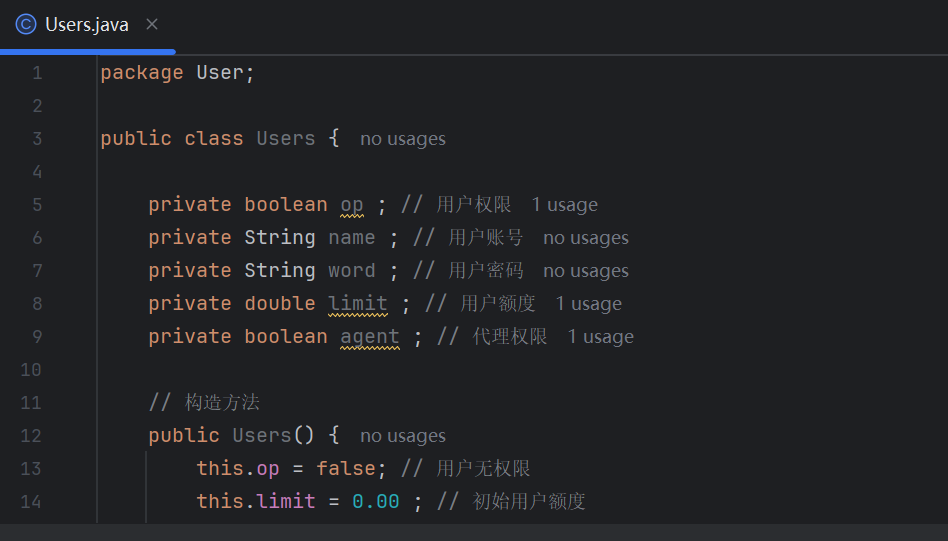Open the '1 usage' hint for the op field
The image size is (948, 541).
coord(564,205)
